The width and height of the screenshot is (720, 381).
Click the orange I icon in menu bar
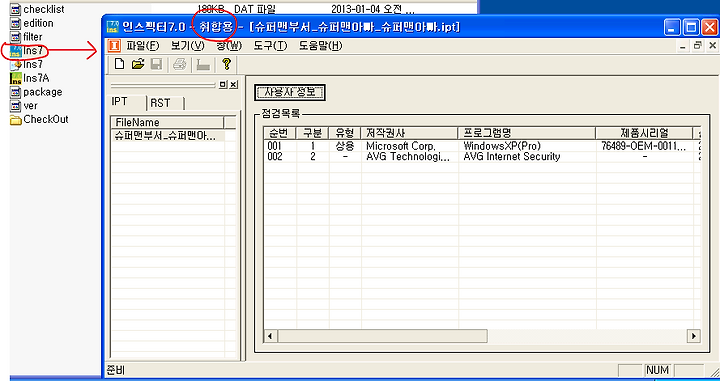pyautogui.click(x=113, y=45)
